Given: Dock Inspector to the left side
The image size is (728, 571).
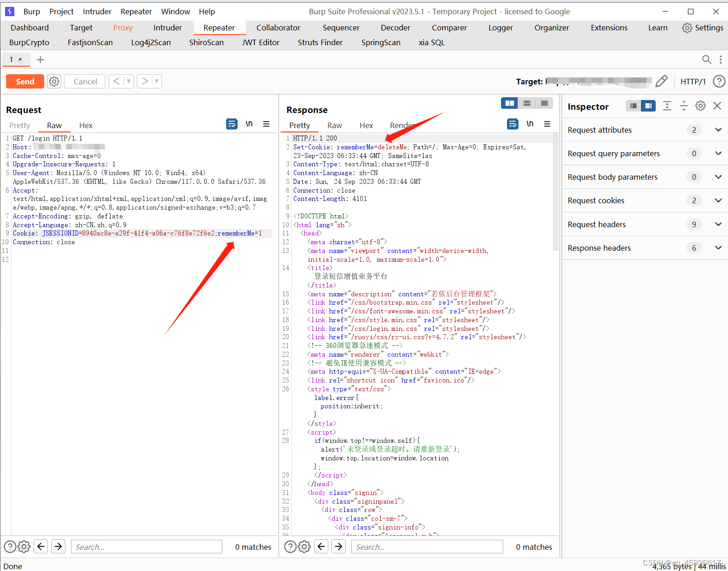Looking at the screenshot, I should [x=634, y=106].
